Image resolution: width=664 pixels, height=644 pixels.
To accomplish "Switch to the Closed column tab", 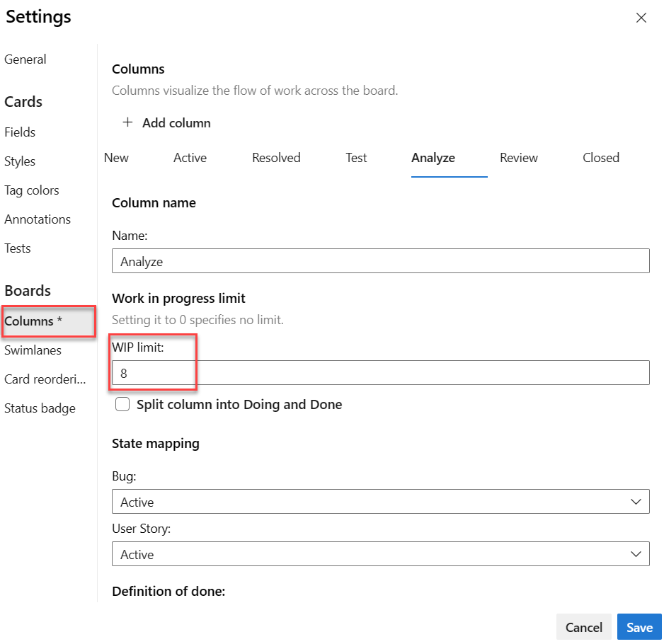I will pos(601,158).
